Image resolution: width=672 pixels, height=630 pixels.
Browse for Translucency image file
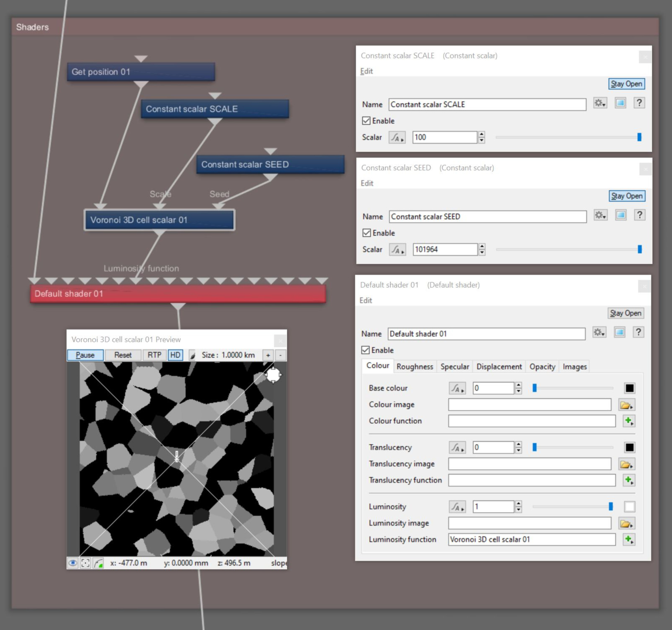click(x=626, y=464)
